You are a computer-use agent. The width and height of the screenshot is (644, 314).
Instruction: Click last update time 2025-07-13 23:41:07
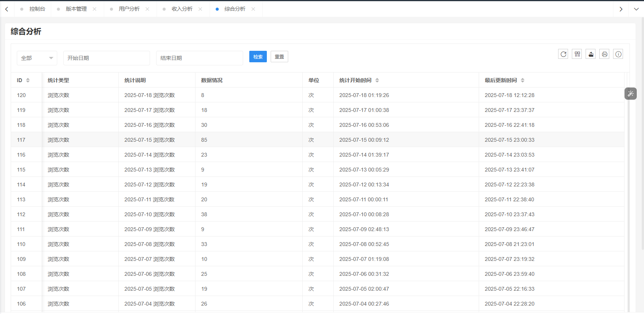510,170
